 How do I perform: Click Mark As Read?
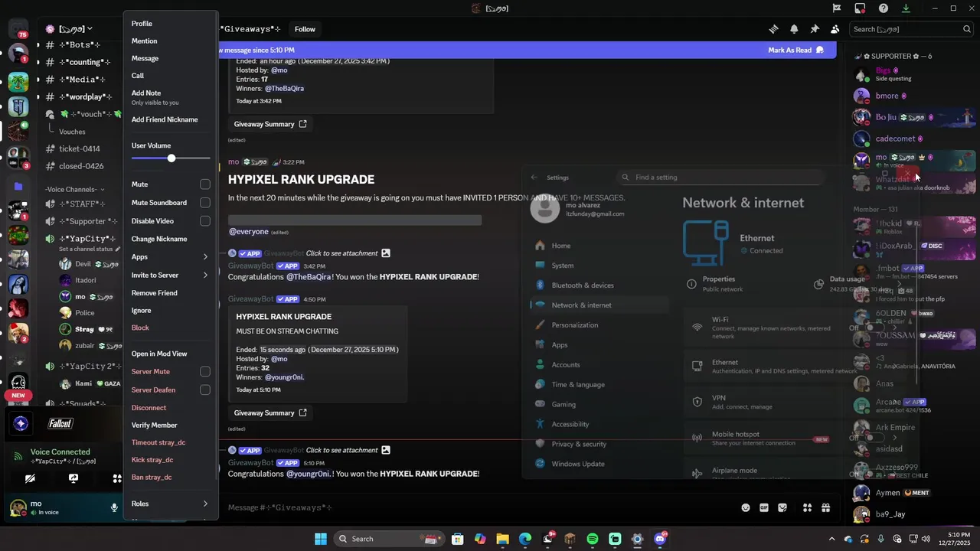point(796,50)
